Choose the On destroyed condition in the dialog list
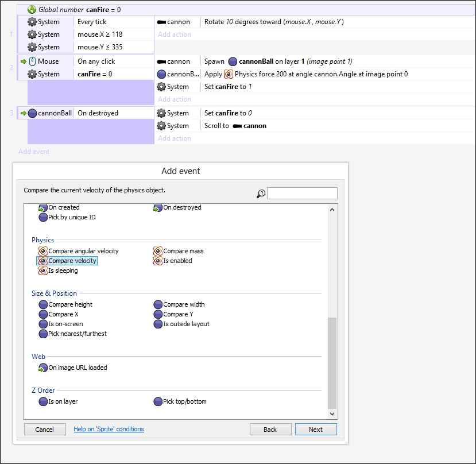Viewport: 476px width, 464px height. [x=177, y=207]
